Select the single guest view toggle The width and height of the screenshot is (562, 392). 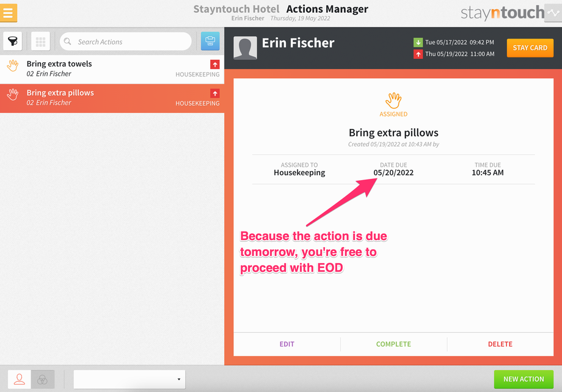(20, 379)
